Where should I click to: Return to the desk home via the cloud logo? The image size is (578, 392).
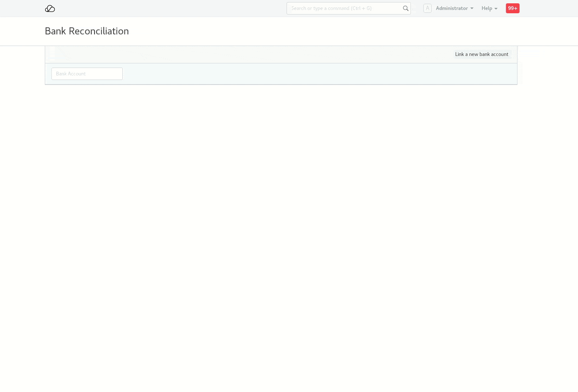[x=50, y=9]
